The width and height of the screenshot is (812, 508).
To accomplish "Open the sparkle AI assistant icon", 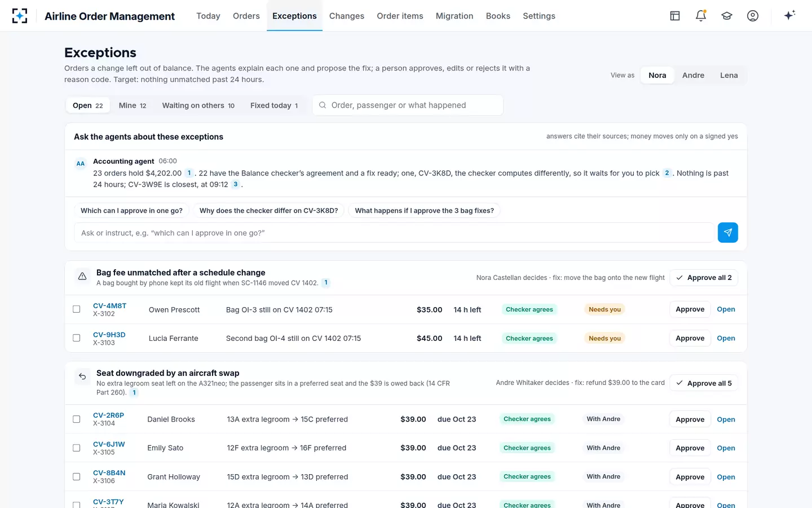I will 789,15.
